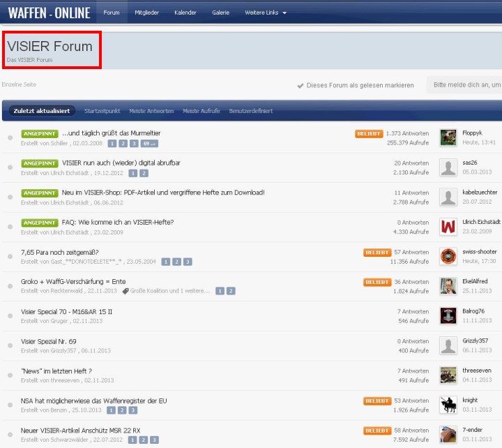Expand the Weitere Links dropdown menu
This screenshot has height=448, width=502.
(x=264, y=13)
